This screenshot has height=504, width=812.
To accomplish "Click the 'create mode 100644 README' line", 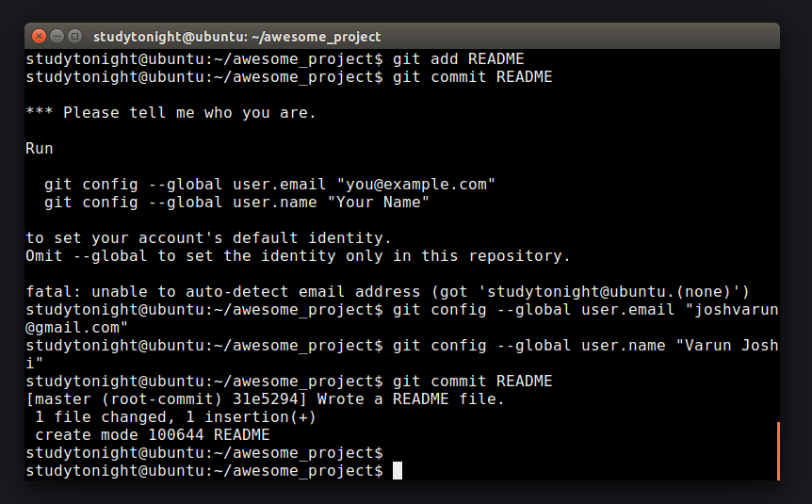I will click(x=153, y=435).
